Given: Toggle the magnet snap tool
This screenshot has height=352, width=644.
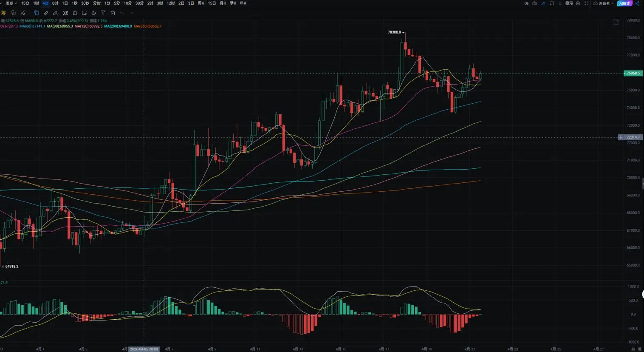Looking at the screenshot, I should [x=94, y=13].
